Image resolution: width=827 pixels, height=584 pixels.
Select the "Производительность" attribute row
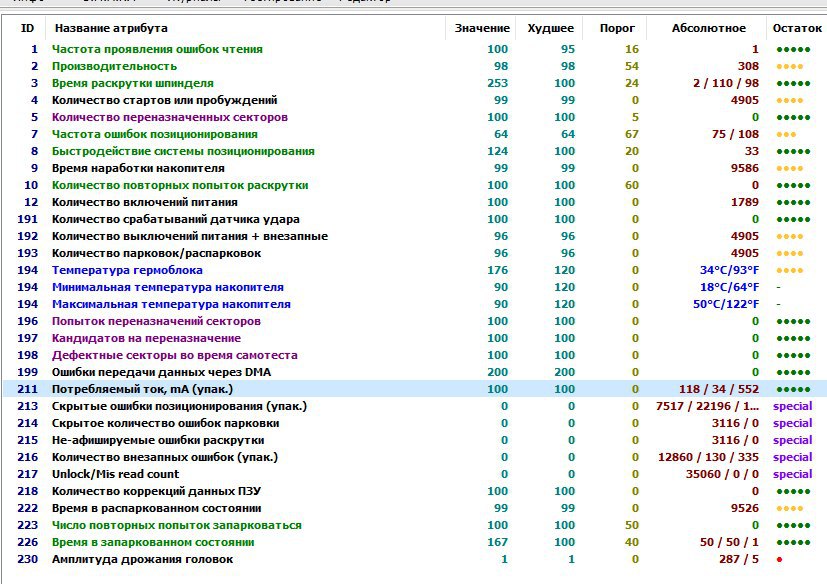click(415, 66)
